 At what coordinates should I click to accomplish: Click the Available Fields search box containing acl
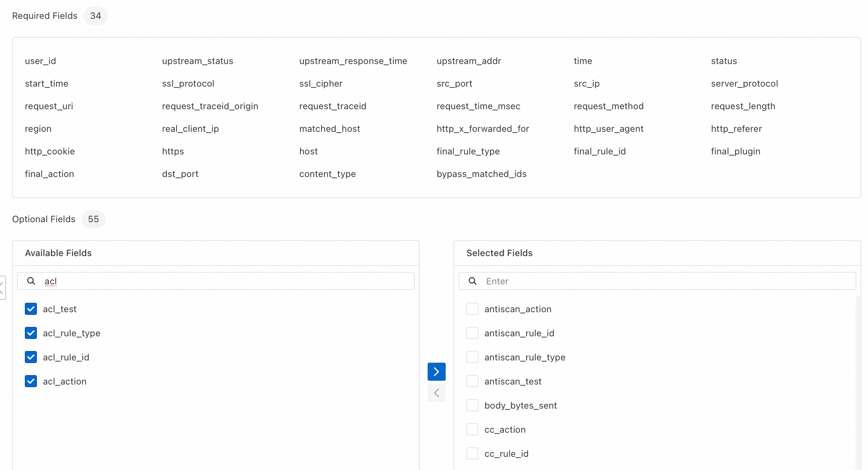click(226, 281)
